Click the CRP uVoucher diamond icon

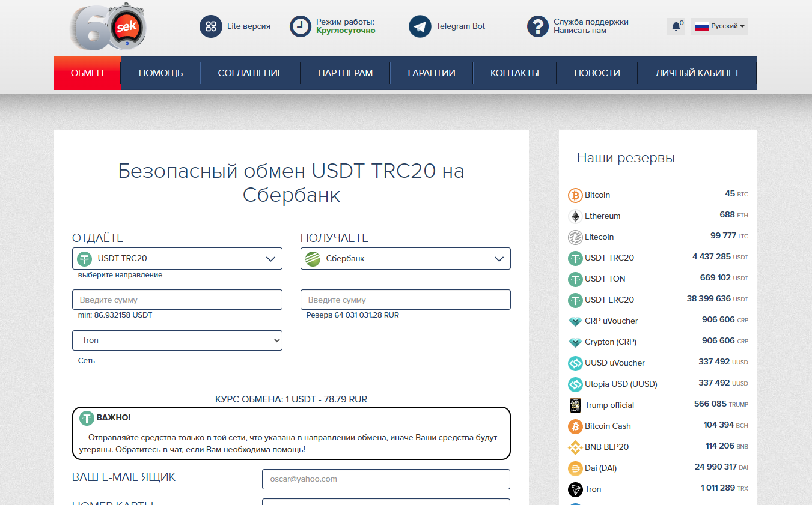tap(575, 321)
